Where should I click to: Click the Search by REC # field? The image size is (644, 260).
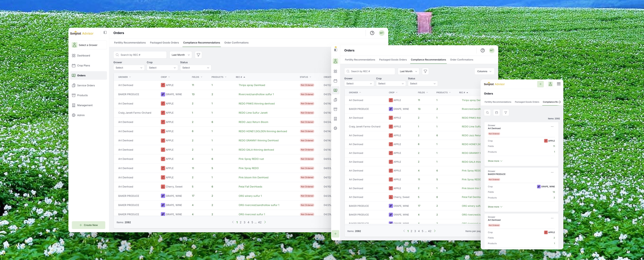click(140, 55)
